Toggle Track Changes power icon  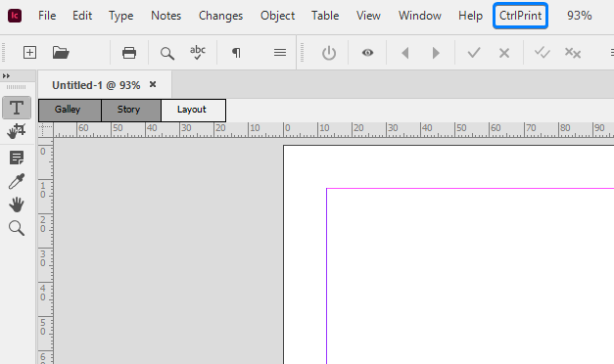pos(329,53)
